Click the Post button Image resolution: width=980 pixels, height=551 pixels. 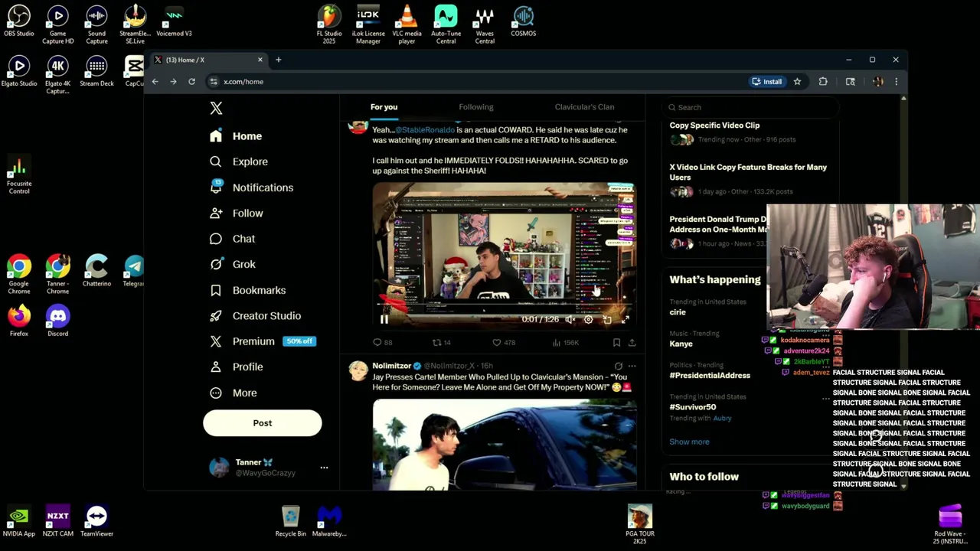click(263, 423)
